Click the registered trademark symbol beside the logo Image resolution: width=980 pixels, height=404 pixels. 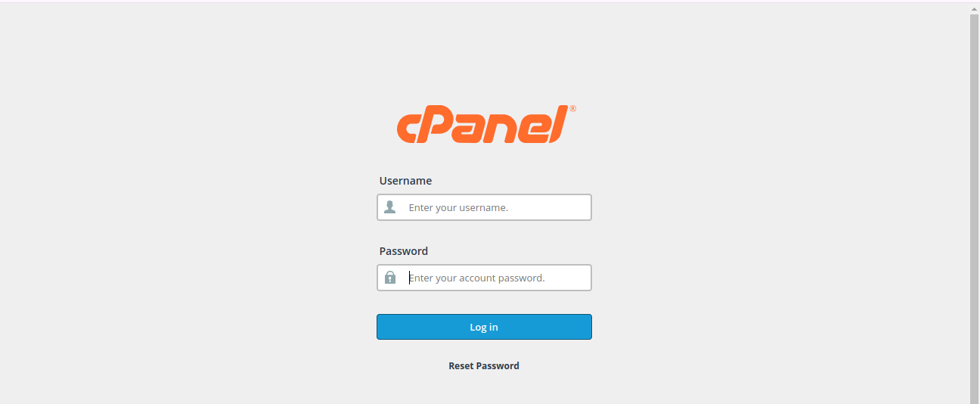click(x=572, y=109)
